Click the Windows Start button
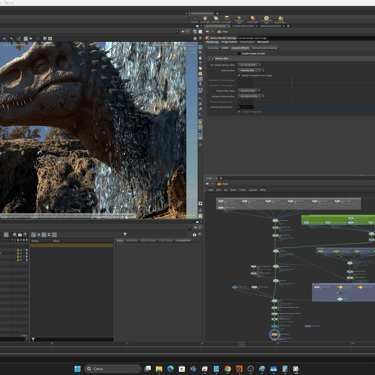Viewport: 375px width, 375px height. (78, 369)
